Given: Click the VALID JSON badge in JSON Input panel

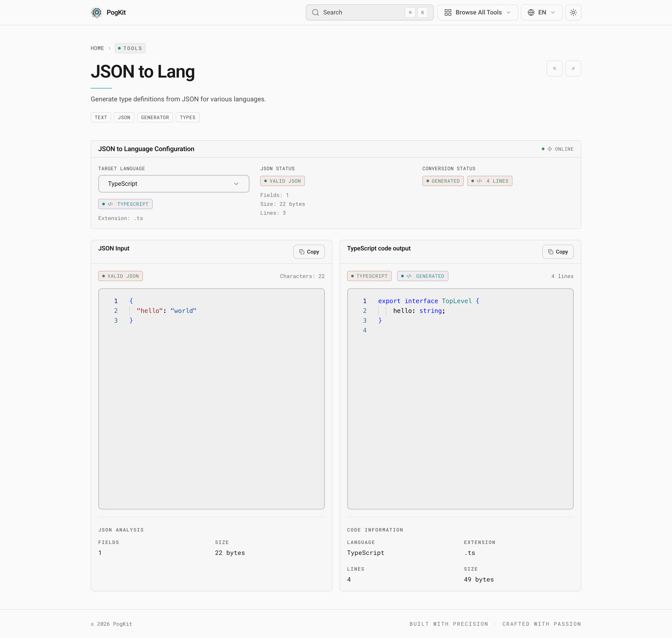Looking at the screenshot, I should tap(120, 276).
